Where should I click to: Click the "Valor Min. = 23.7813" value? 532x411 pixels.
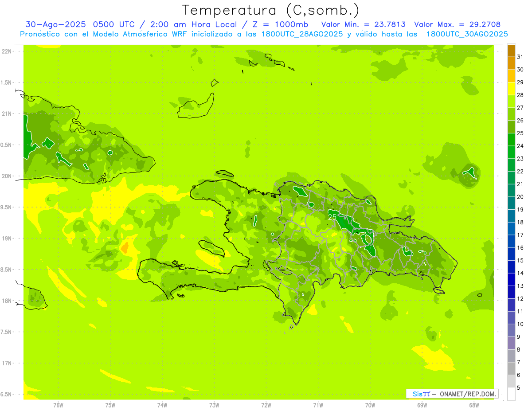[x=364, y=24]
